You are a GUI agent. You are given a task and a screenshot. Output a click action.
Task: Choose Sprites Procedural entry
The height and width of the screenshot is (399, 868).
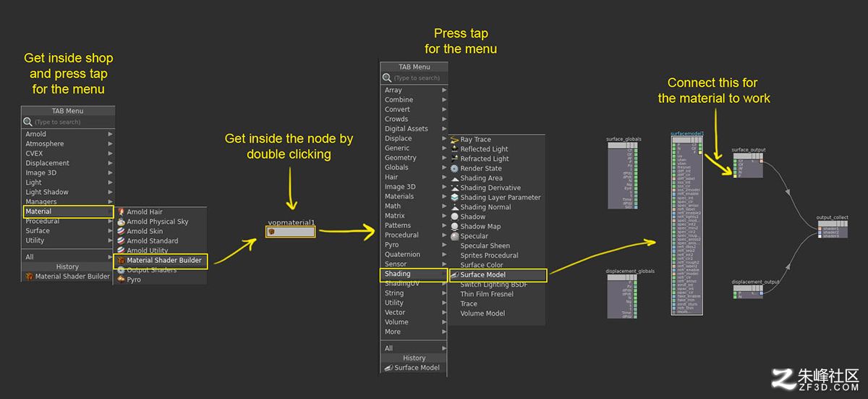[490, 256]
